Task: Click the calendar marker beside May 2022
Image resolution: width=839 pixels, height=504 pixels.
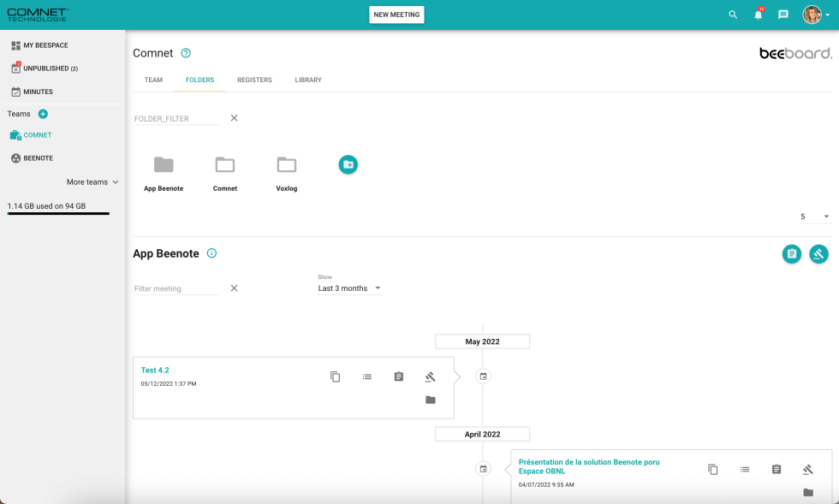Action: [483, 376]
